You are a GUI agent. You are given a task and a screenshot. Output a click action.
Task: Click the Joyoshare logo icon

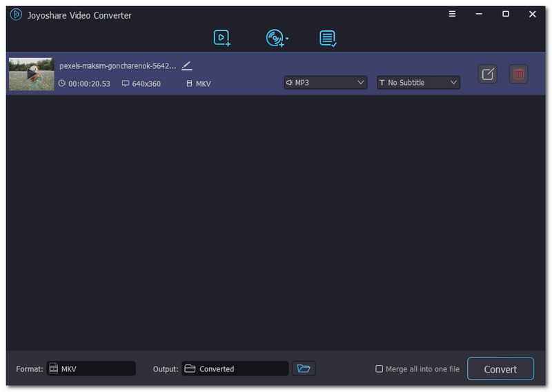point(16,14)
